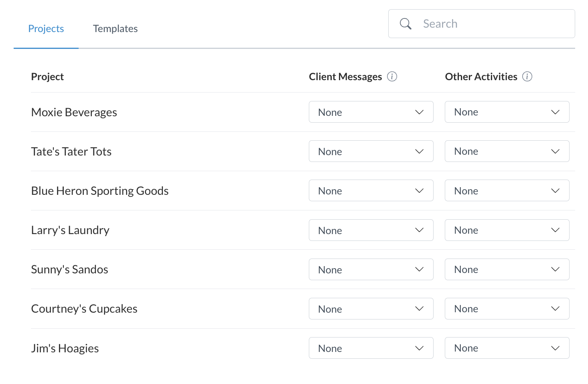
Task: Expand Sunny's Sandos Client Messages dropdown
Action: [x=371, y=269]
